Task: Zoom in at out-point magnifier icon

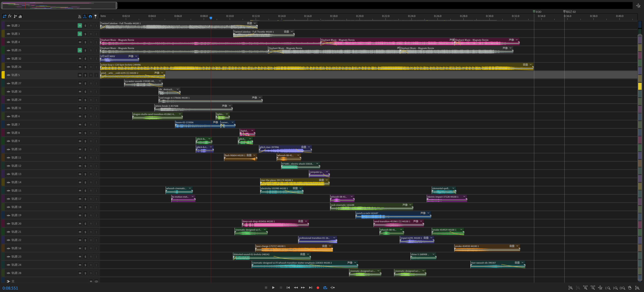Action: pos(615,288)
